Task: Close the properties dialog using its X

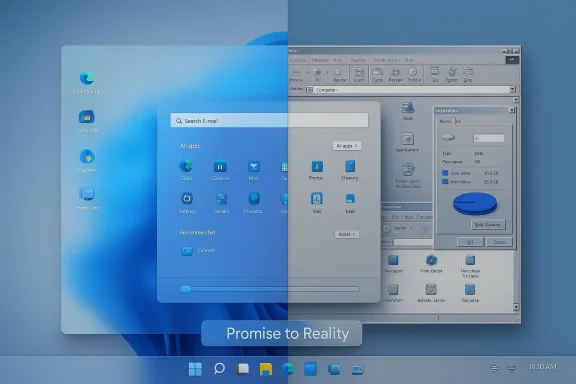Action: click(512, 110)
